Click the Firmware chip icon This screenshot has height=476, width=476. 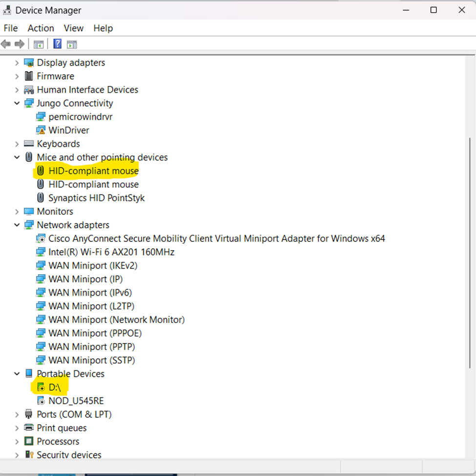[29, 76]
